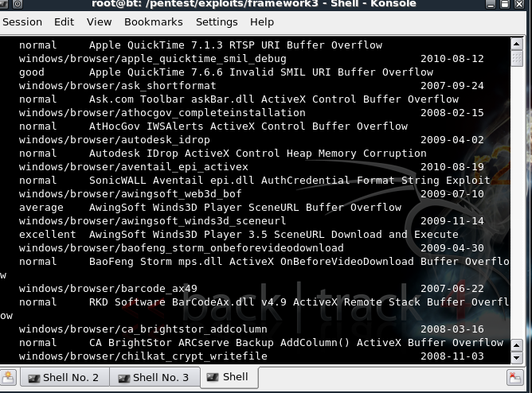Click the date 2010-08-12
This screenshot has height=393, width=532.
coord(452,59)
